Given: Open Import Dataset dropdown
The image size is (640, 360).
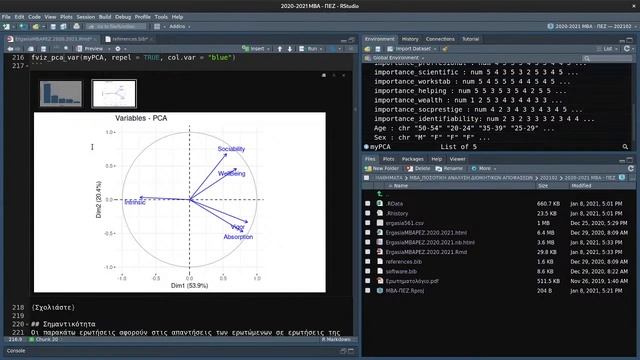Looking at the screenshot, I should click(x=412, y=49).
